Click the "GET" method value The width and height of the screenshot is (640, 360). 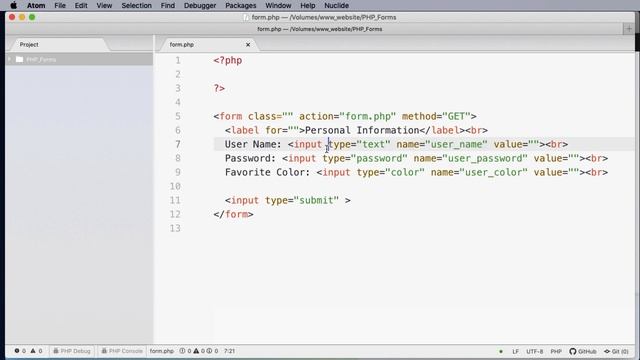pyautogui.click(x=456, y=116)
